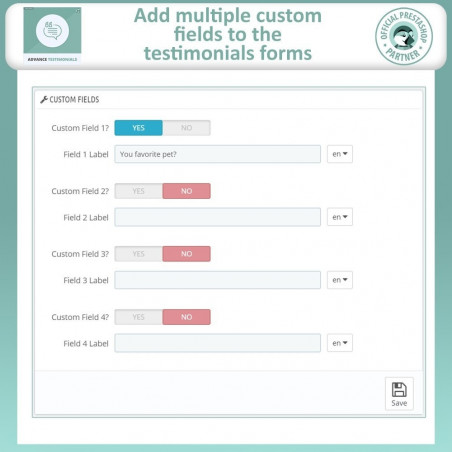Screen dimensions: 452x452
Task: Click the Field 4 Label text input
Action: coord(218,343)
